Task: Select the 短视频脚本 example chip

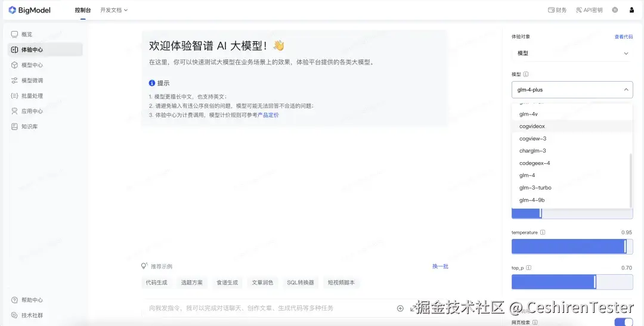Action: pos(341,282)
